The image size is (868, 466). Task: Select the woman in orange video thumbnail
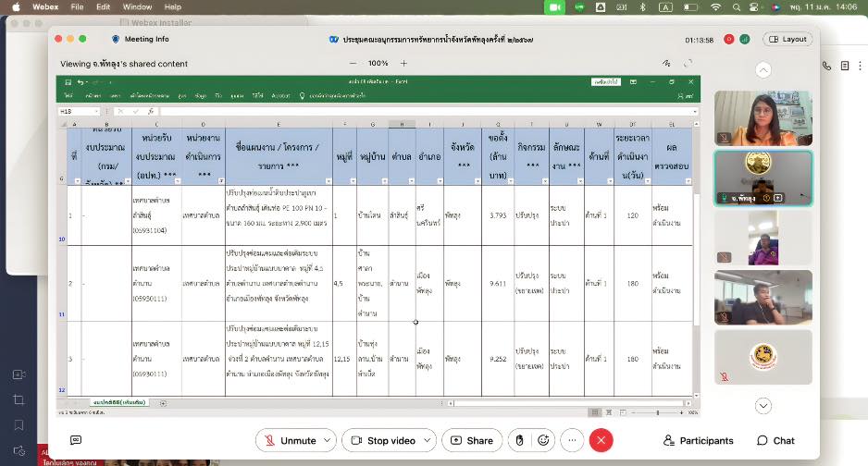click(763, 118)
